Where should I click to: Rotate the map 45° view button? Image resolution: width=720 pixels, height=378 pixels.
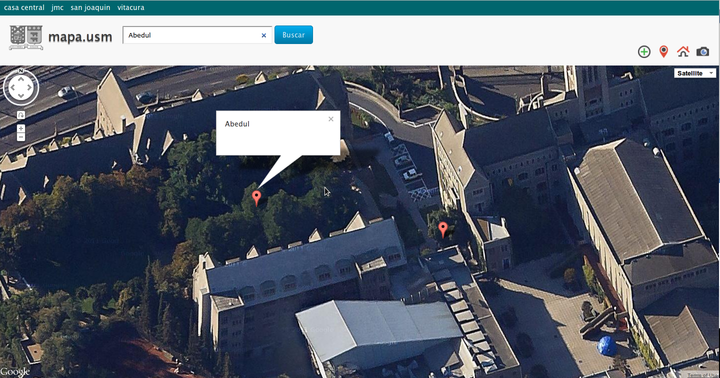tap(21, 114)
